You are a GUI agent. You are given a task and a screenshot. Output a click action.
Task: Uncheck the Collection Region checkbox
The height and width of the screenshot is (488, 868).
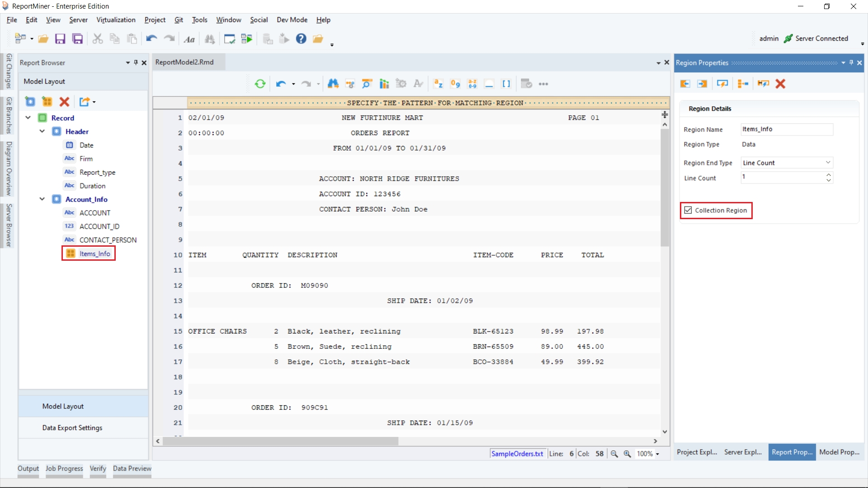[688, 210]
